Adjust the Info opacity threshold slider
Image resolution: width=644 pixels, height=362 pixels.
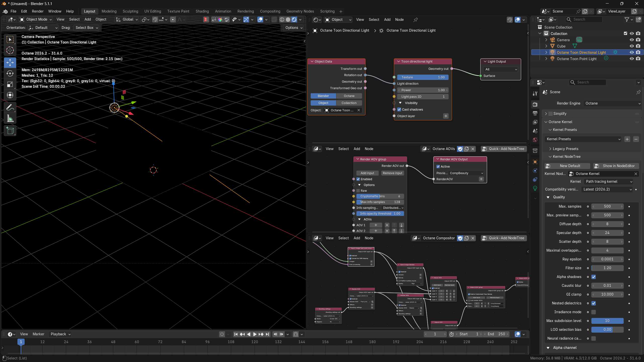click(380, 214)
